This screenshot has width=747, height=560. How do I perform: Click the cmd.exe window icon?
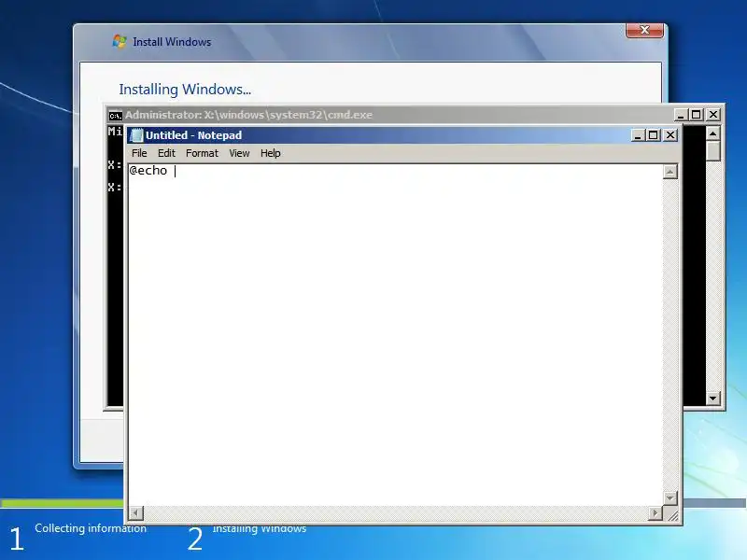pyautogui.click(x=115, y=115)
